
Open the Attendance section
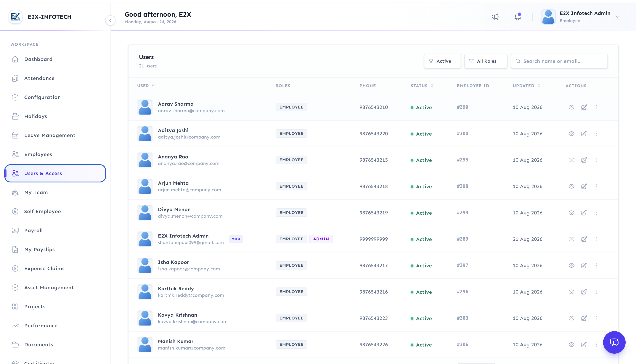55,78
